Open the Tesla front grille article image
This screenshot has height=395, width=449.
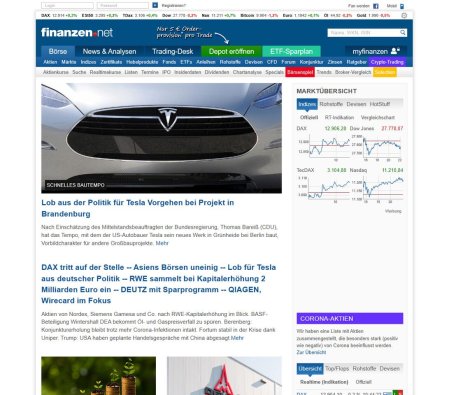pos(161,138)
